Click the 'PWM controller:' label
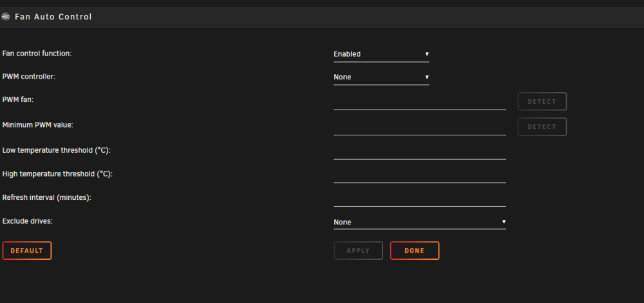 (x=29, y=77)
